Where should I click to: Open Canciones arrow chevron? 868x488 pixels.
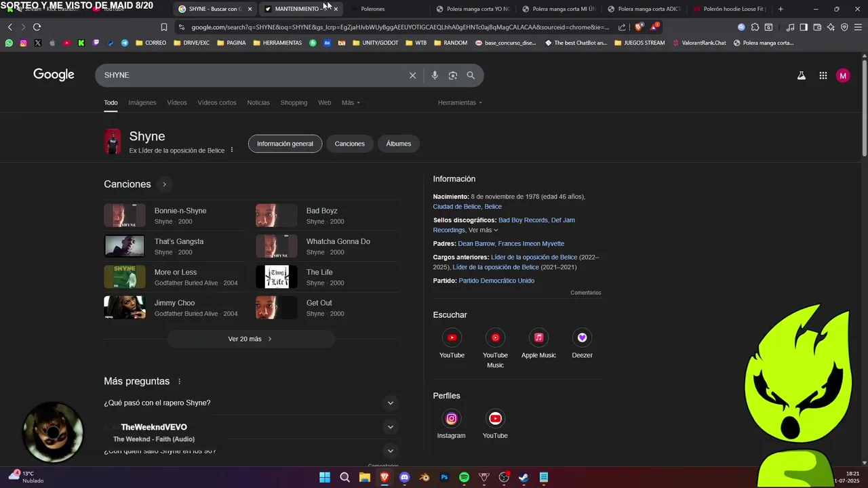coord(164,184)
